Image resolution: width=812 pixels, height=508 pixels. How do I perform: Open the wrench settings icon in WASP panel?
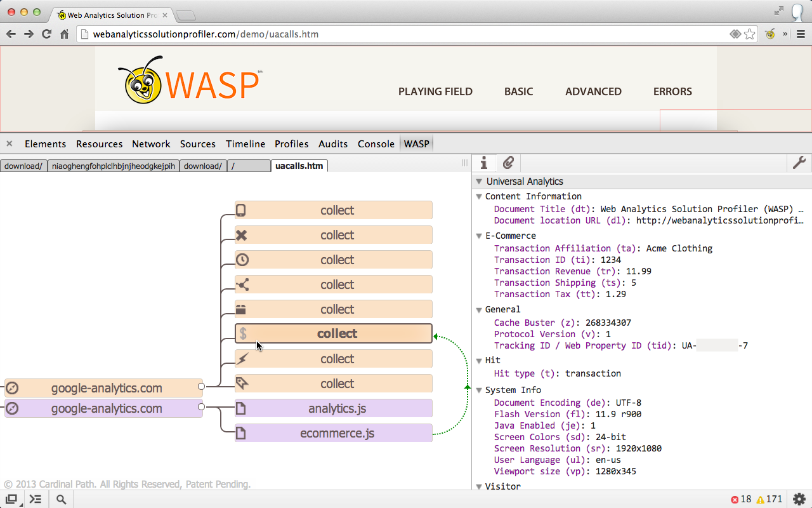tap(799, 163)
